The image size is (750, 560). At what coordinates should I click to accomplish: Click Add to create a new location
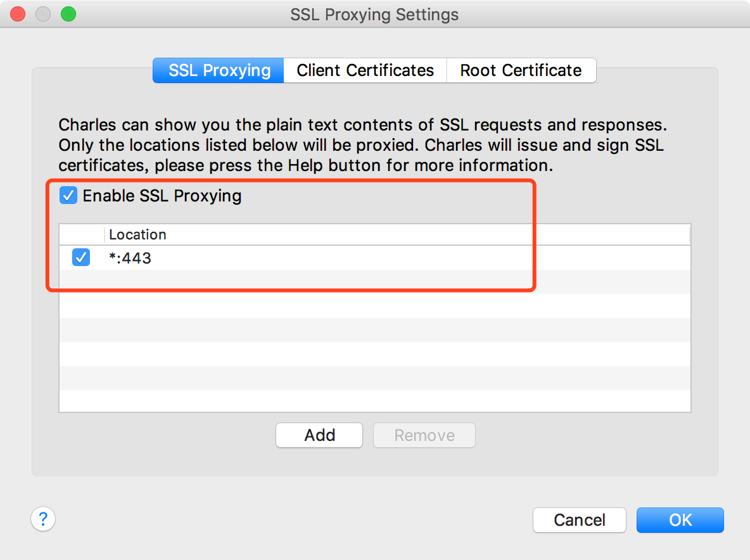click(x=319, y=435)
